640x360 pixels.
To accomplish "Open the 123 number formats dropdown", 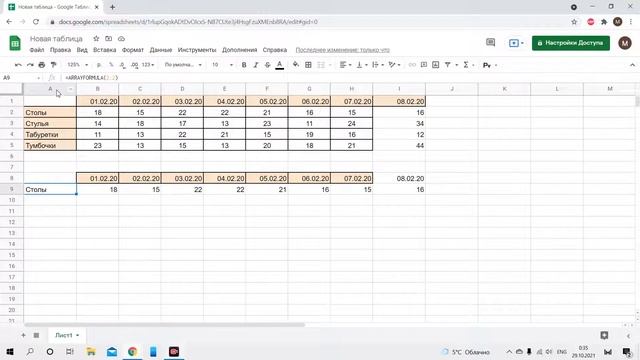I will tap(148, 65).
